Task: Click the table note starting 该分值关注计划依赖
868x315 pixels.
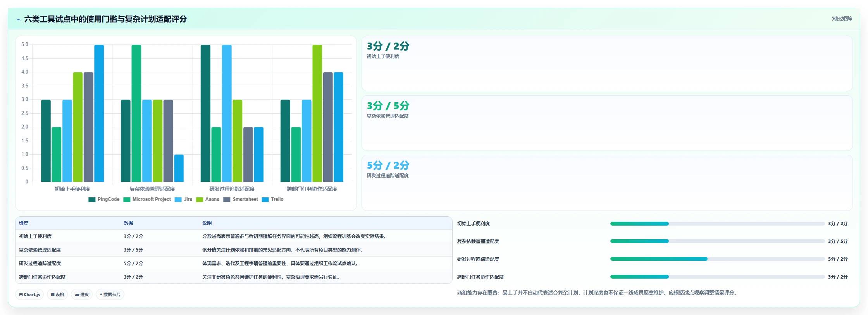Action: click(283, 250)
